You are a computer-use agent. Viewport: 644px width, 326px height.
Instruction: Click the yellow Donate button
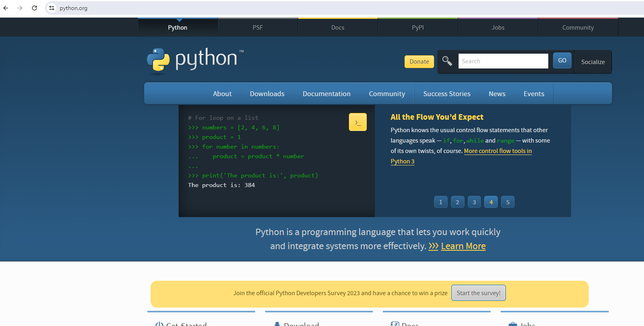[419, 62]
